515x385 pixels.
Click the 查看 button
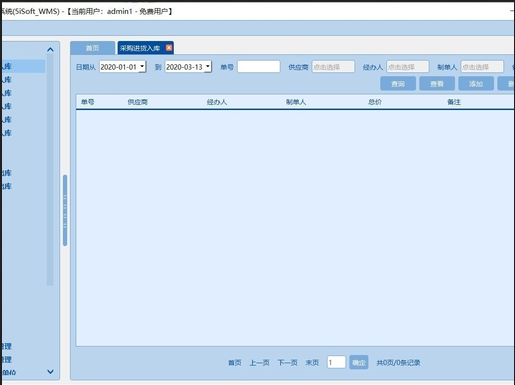click(x=437, y=84)
